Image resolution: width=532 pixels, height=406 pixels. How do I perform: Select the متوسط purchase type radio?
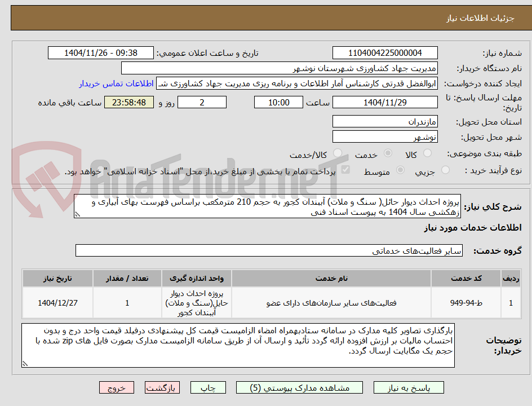pos(400,170)
